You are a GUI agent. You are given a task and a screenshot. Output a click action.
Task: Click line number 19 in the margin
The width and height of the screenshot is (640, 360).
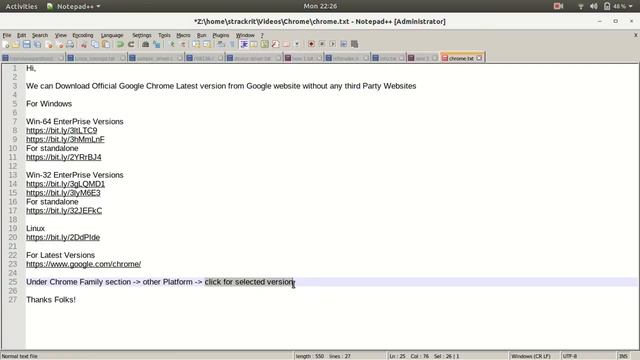pyautogui.click(x=13, y=228)
